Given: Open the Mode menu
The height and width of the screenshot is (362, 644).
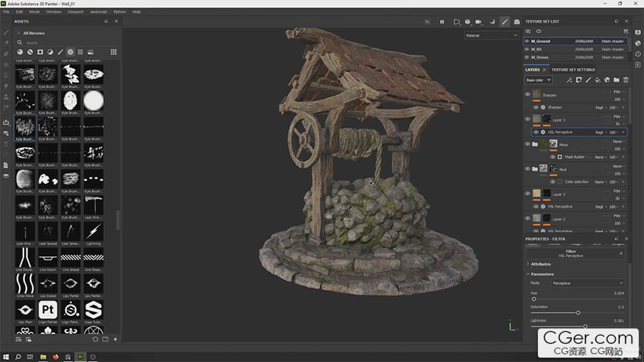Looking at the screenshot, I should coord(34,12).
